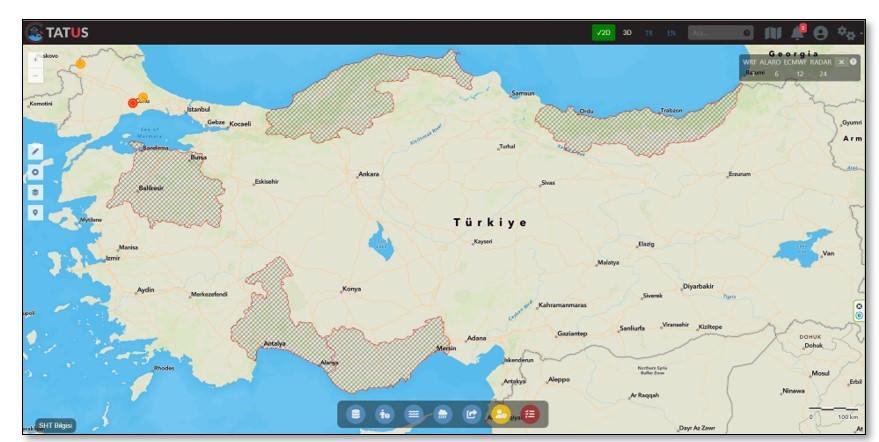This screenshot has height=442, width=879.
Task: Toggle the 2D map view
Action: [x=603, y=33]
